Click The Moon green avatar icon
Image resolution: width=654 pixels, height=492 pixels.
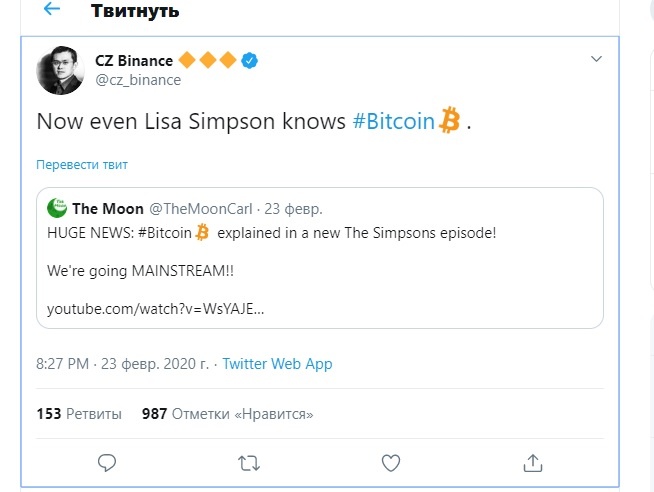click(58, 208)
